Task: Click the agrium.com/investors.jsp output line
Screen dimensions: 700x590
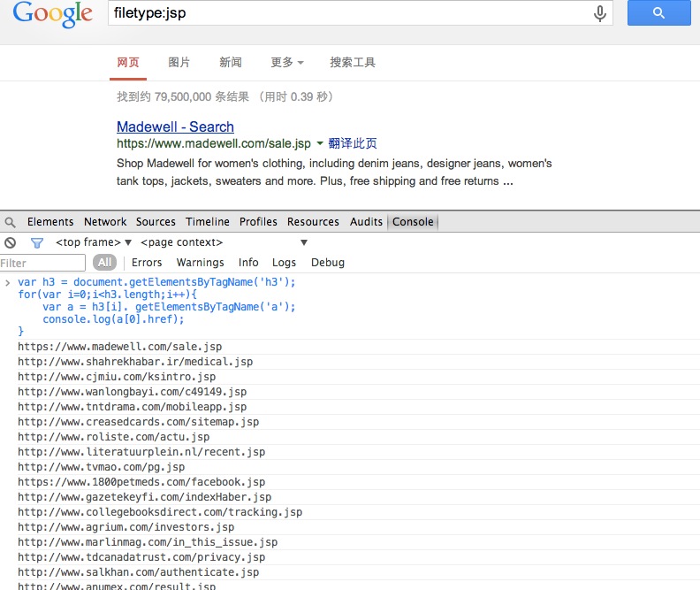Action: 126,527
